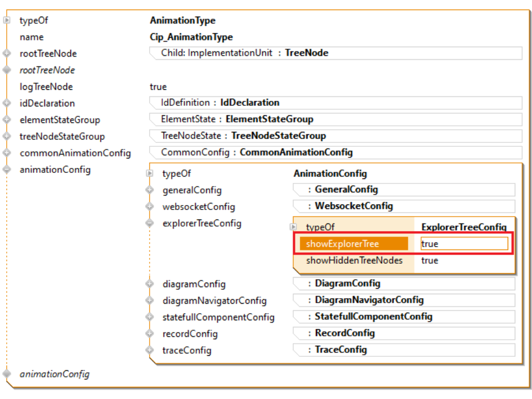Click the node icon beside generalConfig
This screenshot has width=532, height=399.
click(149, 190)
